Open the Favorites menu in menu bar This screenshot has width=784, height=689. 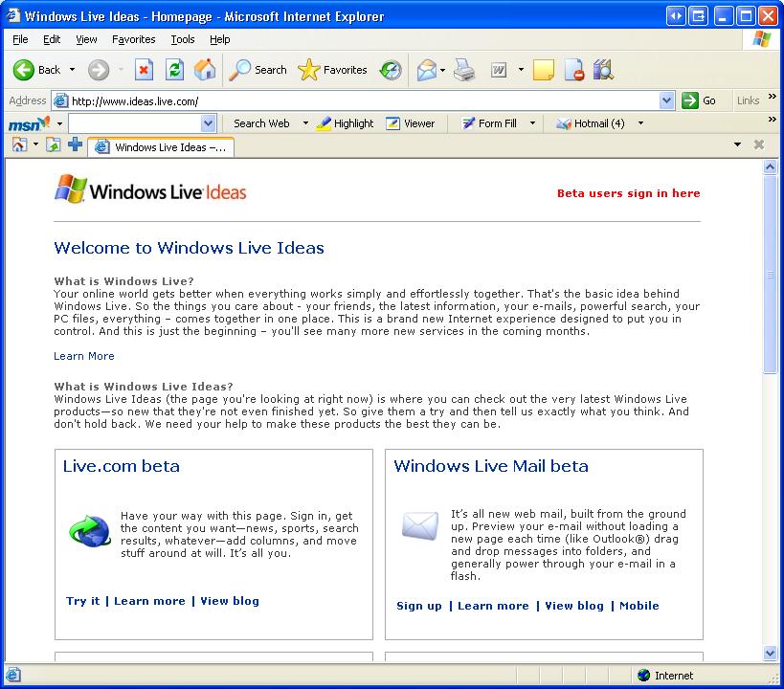pos(133,39)
